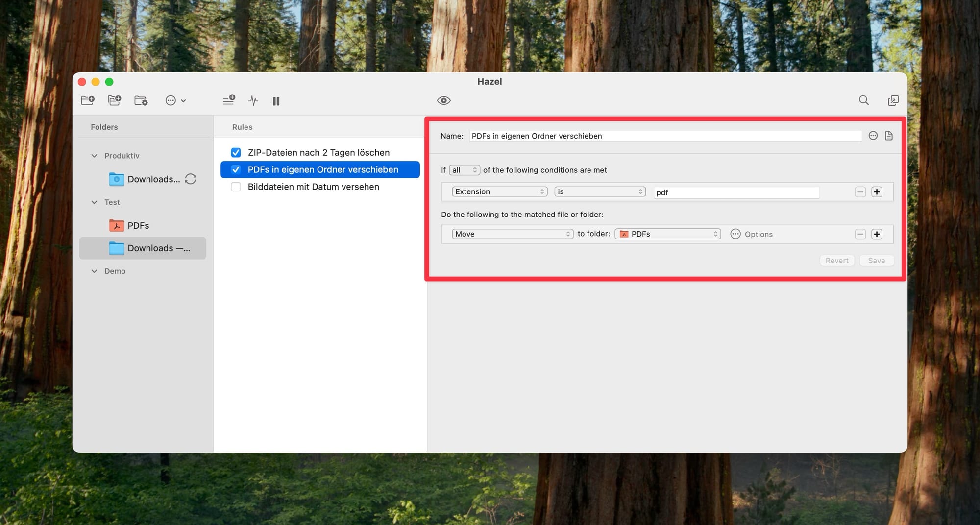Select the Bilddateien mit Datum versehen rule
This screenshot has width=980, height=525.
pyautogui.click(x=320, y=187)
